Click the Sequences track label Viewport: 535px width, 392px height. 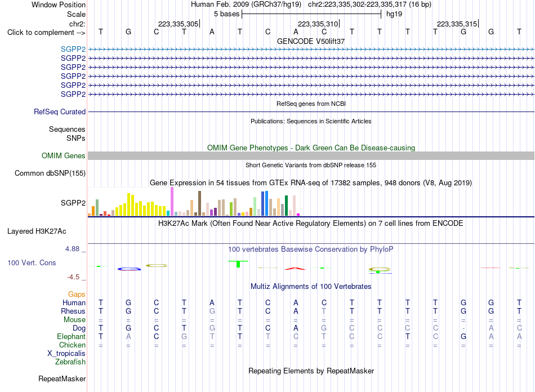[x=67, y=129]
